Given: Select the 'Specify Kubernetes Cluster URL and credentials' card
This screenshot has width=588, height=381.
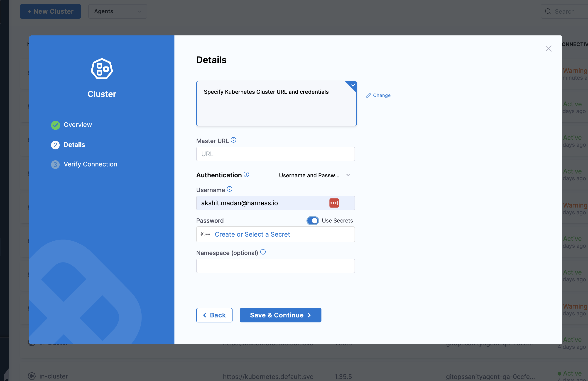Looking at the screenshot, I should pos(276,104).
